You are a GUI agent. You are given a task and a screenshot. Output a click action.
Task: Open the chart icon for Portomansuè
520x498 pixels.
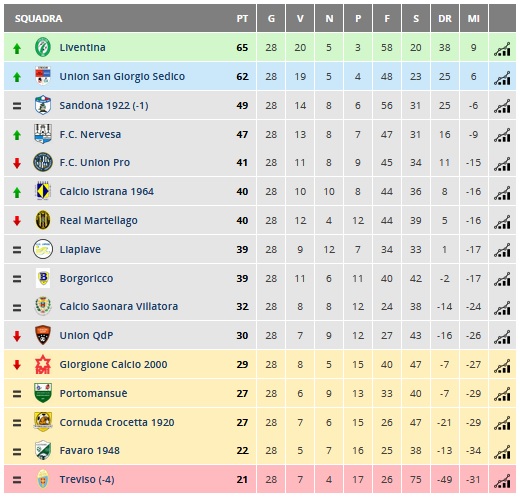point(502,394)
